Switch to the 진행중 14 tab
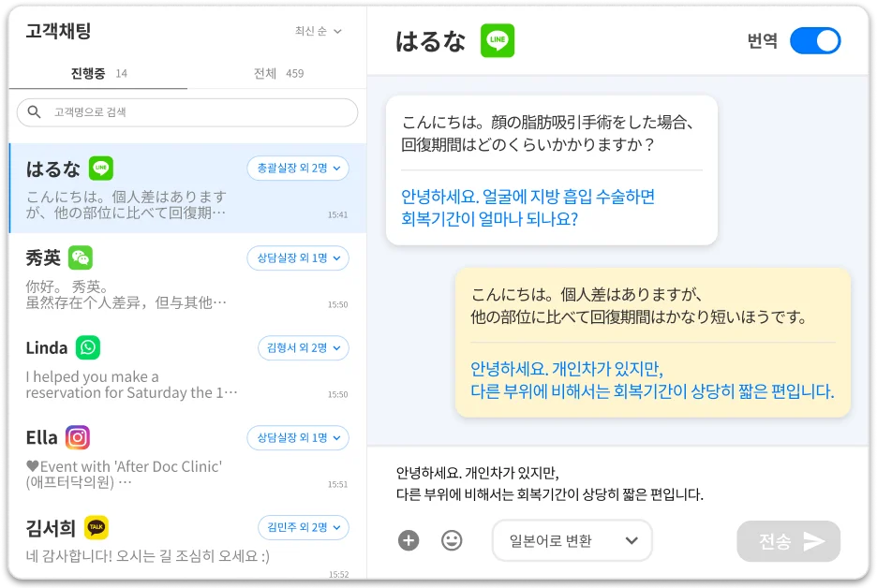The height and width of the screenshot is (588, 877). click(98, 73)
